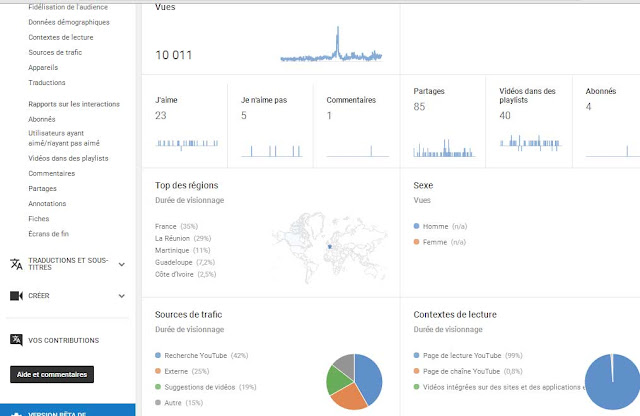
Task: Select Suggestions de vidéos (19%) entry
Action: (206, 387)
